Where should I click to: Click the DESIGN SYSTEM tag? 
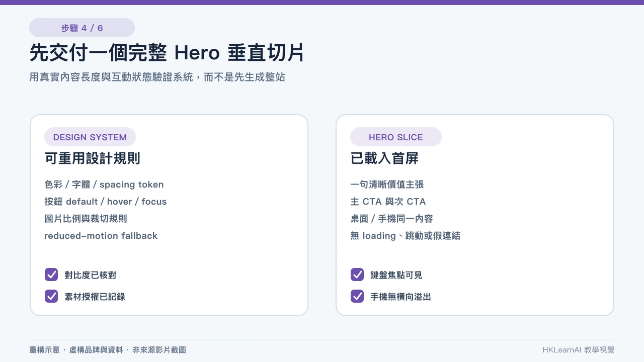click(x=90, y=137)
